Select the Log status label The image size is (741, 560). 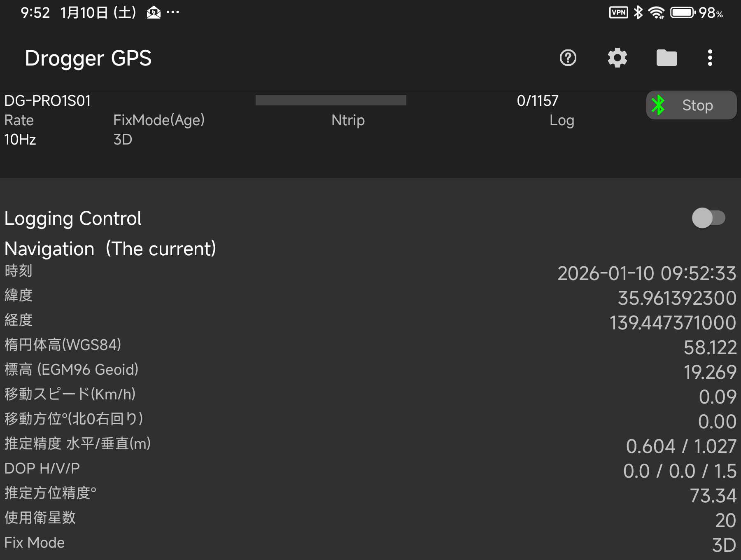pos(562,120)
